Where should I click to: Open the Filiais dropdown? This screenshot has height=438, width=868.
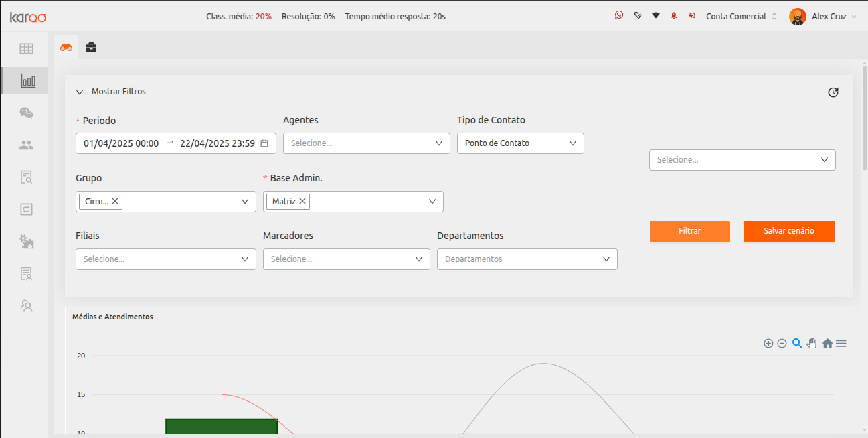166,259
